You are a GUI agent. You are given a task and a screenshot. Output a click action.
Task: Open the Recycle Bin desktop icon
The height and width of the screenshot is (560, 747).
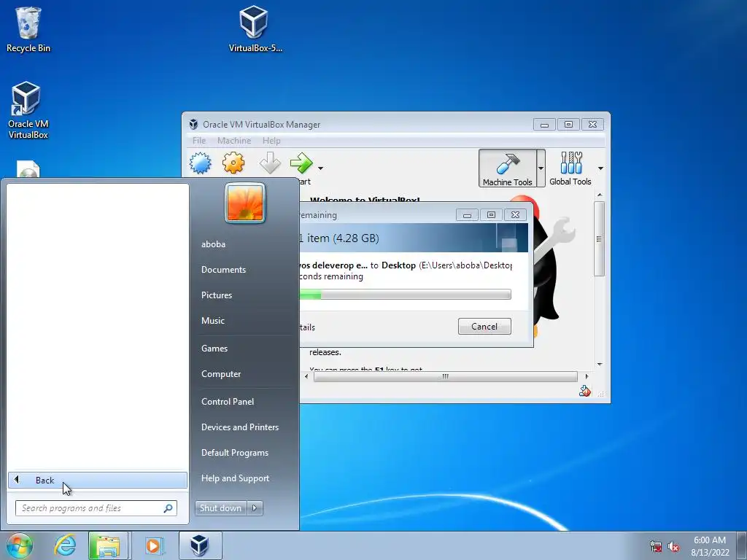pyautogui.click(x=28, y=29)
